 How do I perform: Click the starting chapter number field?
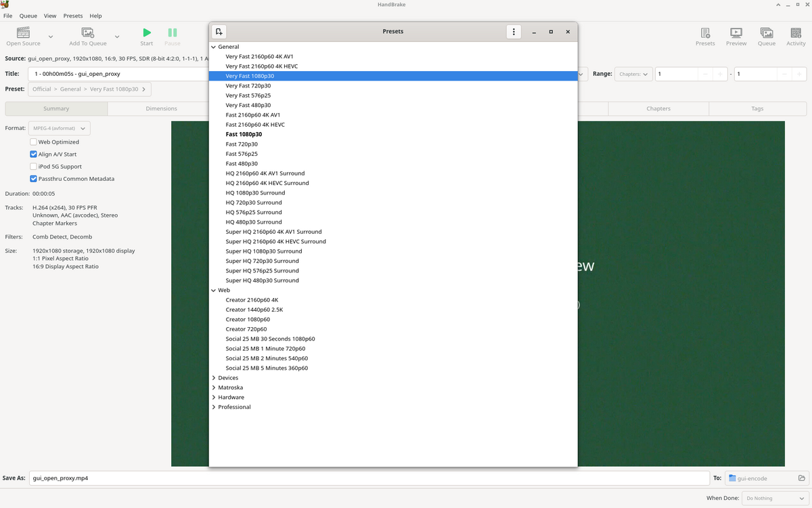click(x=675, y=74)
